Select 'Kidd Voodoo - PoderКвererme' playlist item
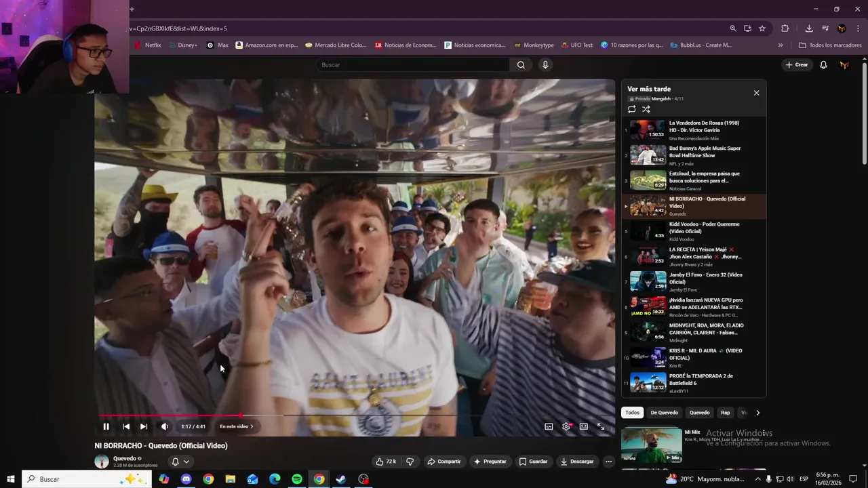The height and width of the screenshot is (488, 868). pyautogui.click(x=694, y=231)
